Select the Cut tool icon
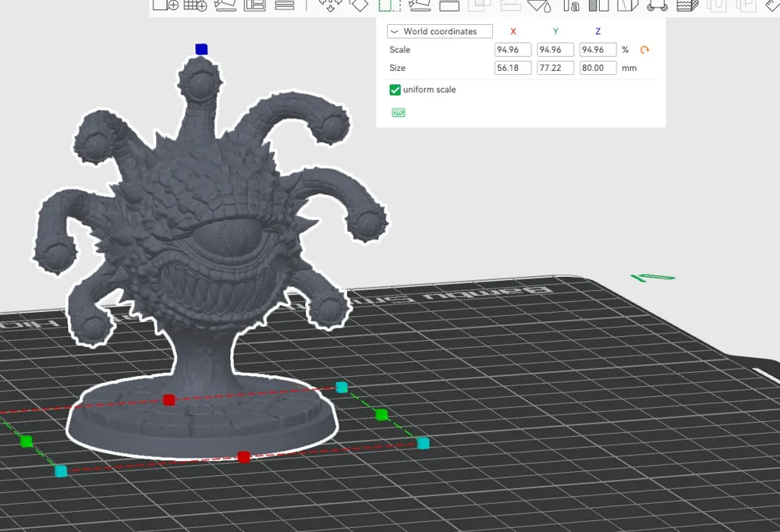 tap(449, 5)
